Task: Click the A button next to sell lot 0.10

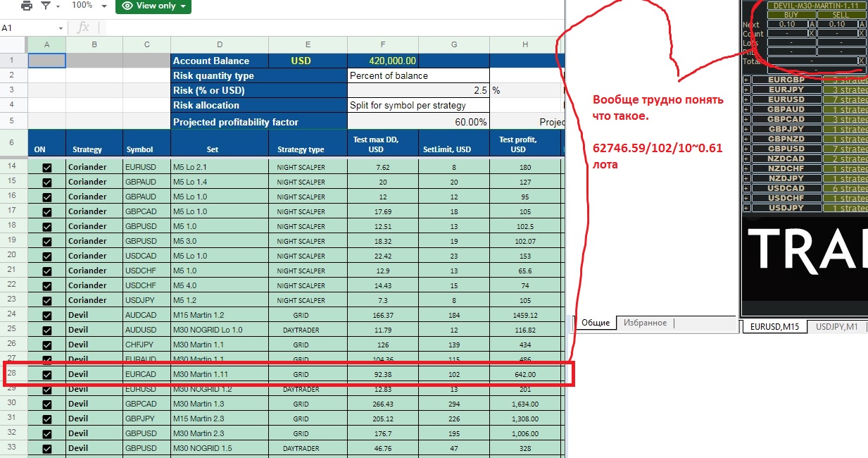Action: point(862,24)
